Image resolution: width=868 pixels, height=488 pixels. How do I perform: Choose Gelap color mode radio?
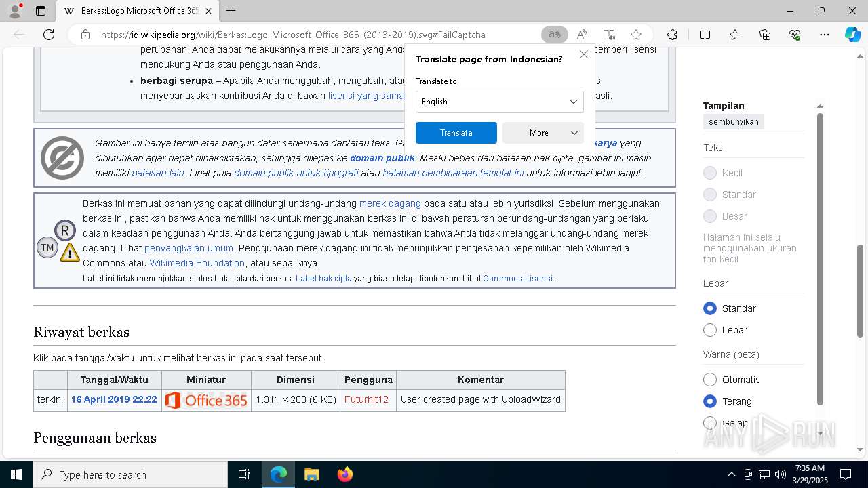pos(710,423)
